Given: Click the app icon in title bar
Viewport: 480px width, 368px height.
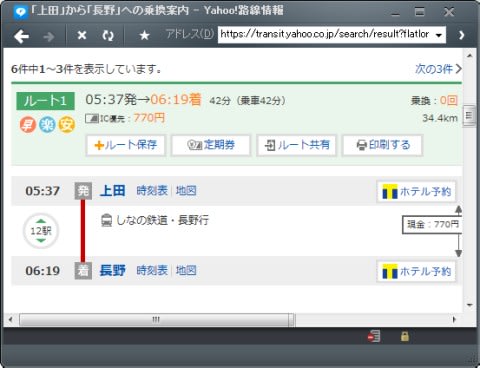Looking at the screenshot, I should [x=20, y=12].
